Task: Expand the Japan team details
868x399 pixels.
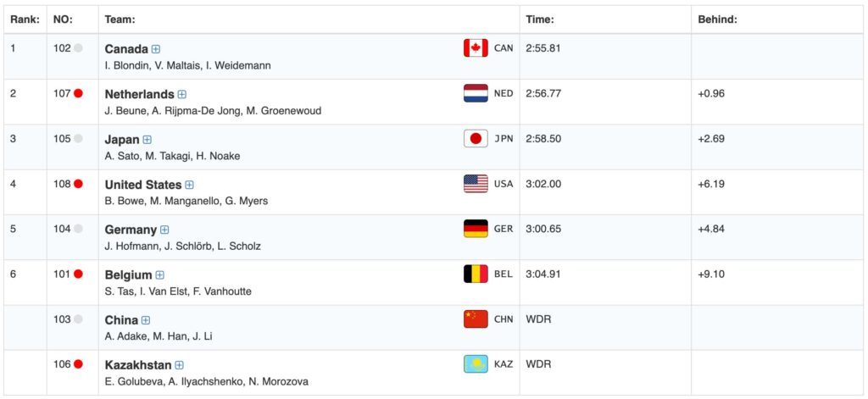Action: click(147, 140)
